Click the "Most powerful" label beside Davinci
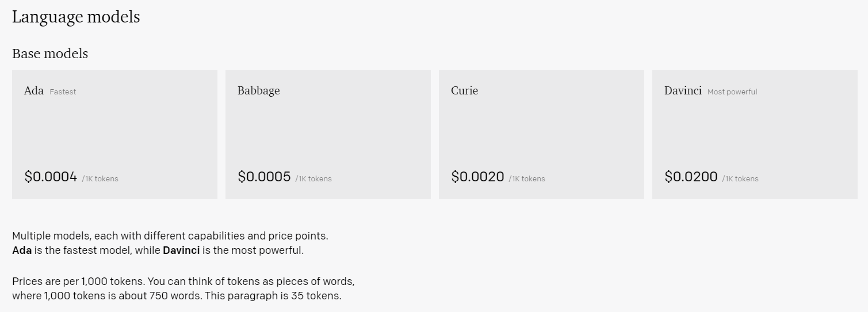Screen dimensions: 868x312 pyautogui.click(x=732, y=92)
